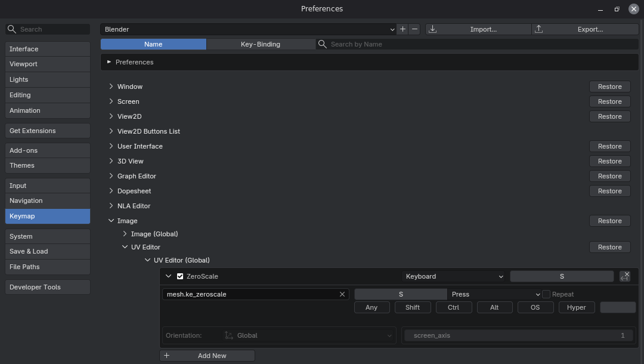Toggle the Shift modifier key

(x=413, y=307)
